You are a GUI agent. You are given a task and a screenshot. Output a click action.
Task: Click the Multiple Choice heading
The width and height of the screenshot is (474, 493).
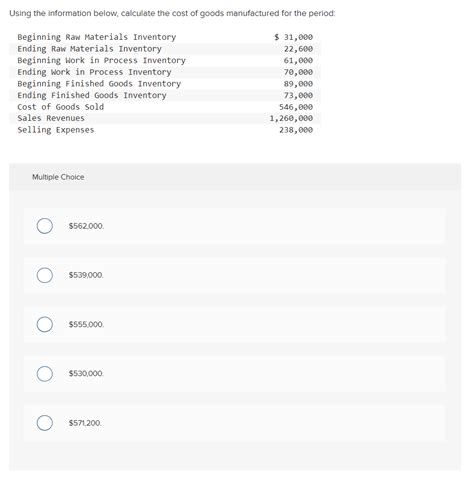coord(58,177)
